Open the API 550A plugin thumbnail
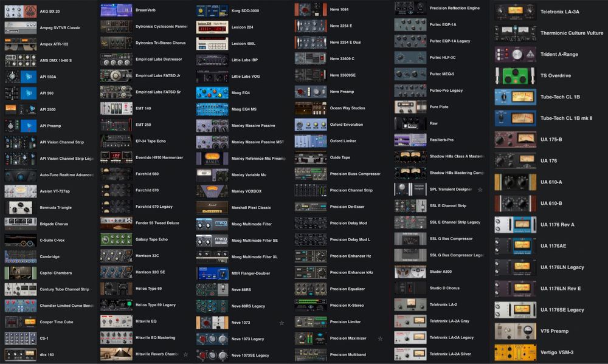 pos(21,77)
